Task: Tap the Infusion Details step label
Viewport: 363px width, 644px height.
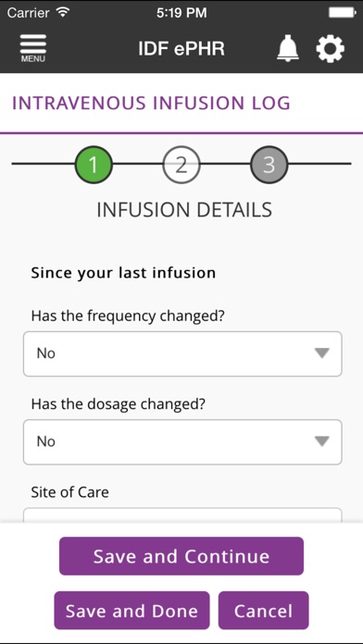Action: 184,209
